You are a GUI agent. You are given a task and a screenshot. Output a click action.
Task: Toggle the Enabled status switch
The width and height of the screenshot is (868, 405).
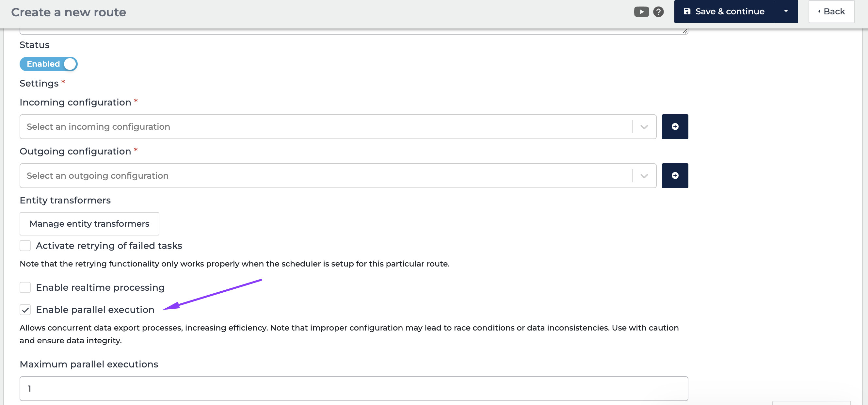tap(49, 64)
